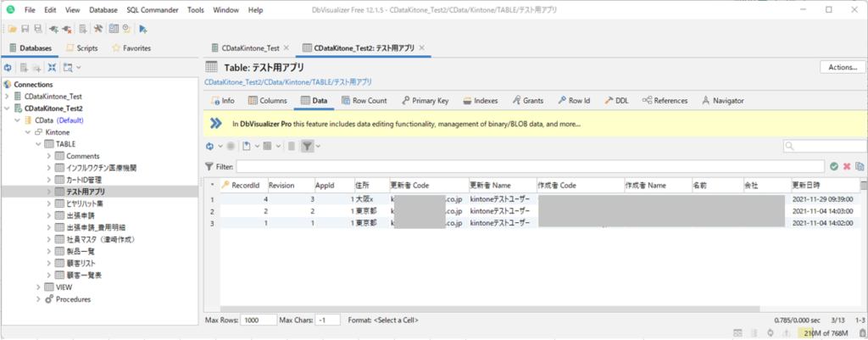Click the object search filter icon in Databases toolbar
This screenshot has height=340, width=868.
click(68, 68)
